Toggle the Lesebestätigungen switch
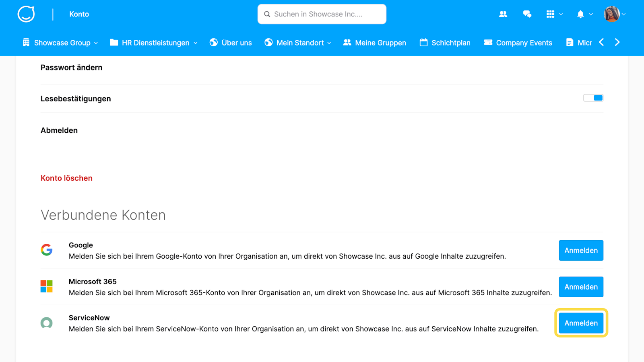The image size is (644, 362). point(593,98)
